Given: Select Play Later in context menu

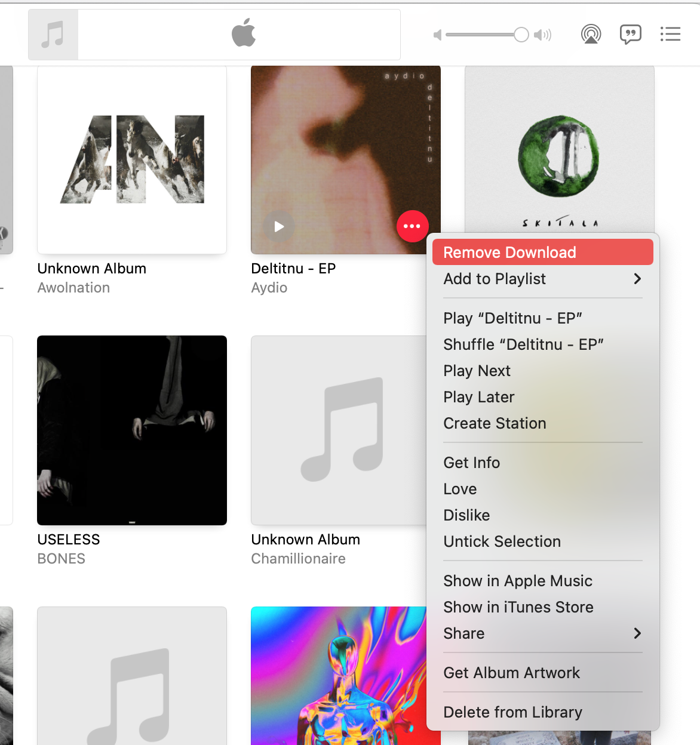Looking at the screenshot, I should point(542,397).
